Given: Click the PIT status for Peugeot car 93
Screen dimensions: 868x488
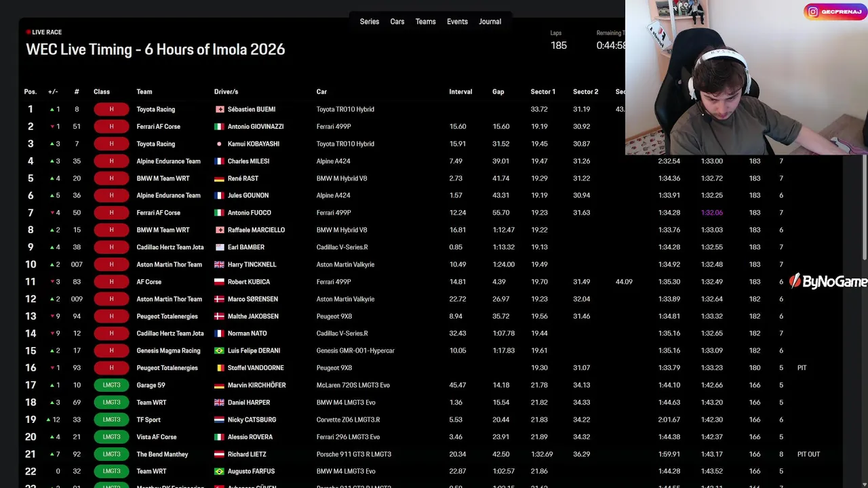Looking at the screenshot, I should click(x=802, y=368).
